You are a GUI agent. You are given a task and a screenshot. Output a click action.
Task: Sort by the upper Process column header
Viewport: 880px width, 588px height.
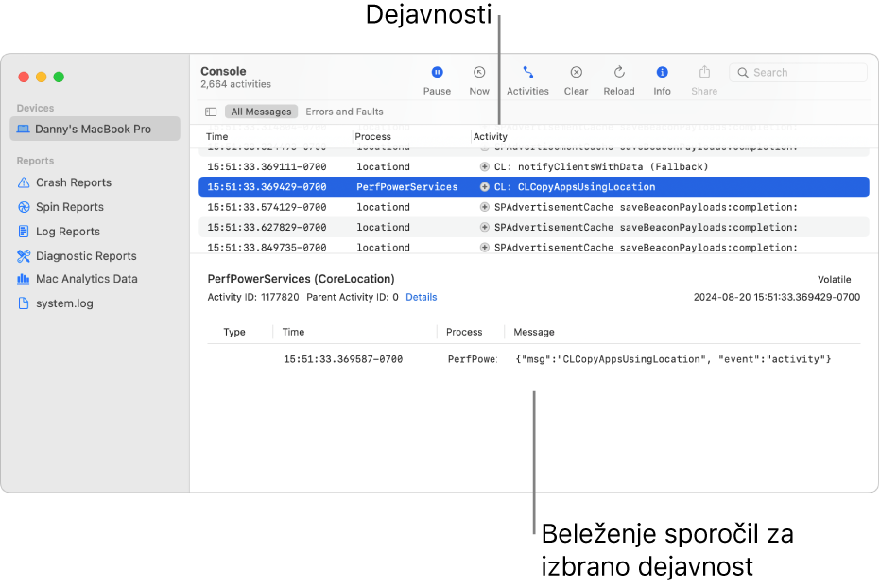pyautogui.click(x=372, y=136)
